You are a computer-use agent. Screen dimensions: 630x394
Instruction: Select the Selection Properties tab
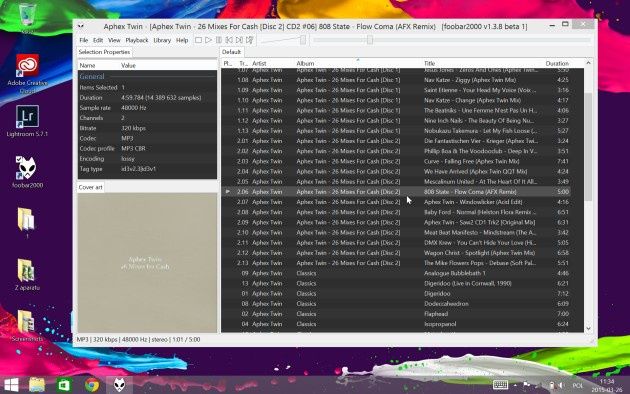tap(104, 52)
